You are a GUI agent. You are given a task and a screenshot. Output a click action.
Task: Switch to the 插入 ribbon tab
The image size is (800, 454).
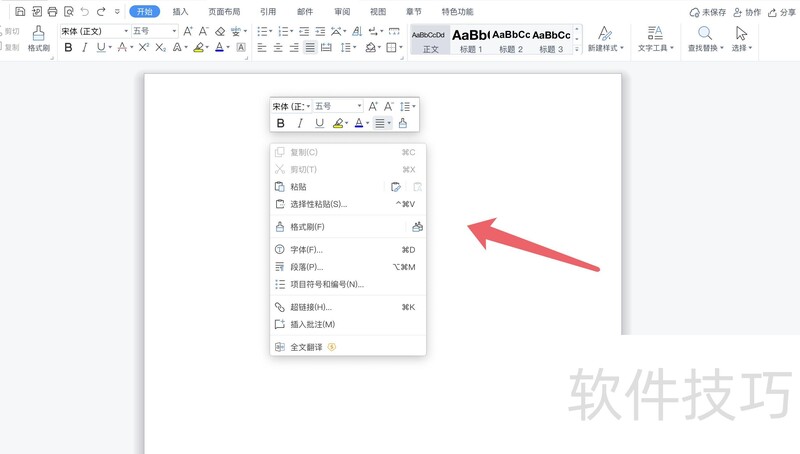coord(180,11)
